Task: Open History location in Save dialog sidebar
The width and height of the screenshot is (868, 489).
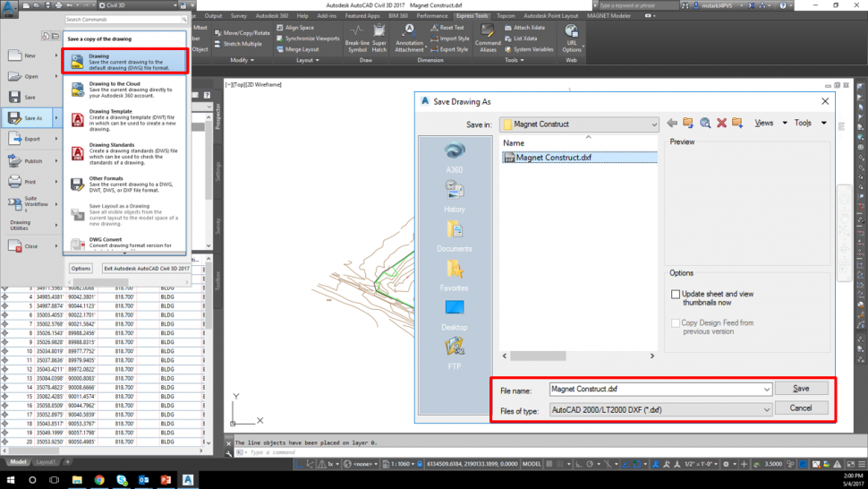Action: [454, 197]
